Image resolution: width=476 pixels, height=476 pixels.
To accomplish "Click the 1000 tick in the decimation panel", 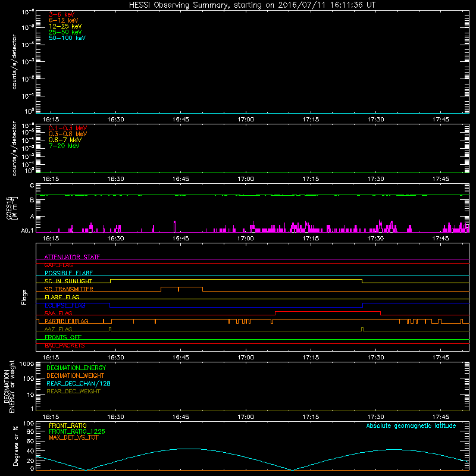I will (27, 364).
